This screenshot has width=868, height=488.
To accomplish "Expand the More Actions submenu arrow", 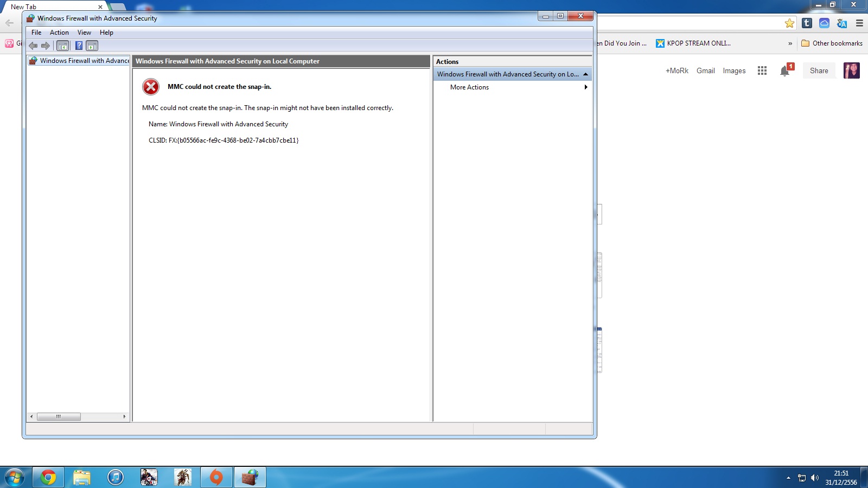I will pos(586,87).
